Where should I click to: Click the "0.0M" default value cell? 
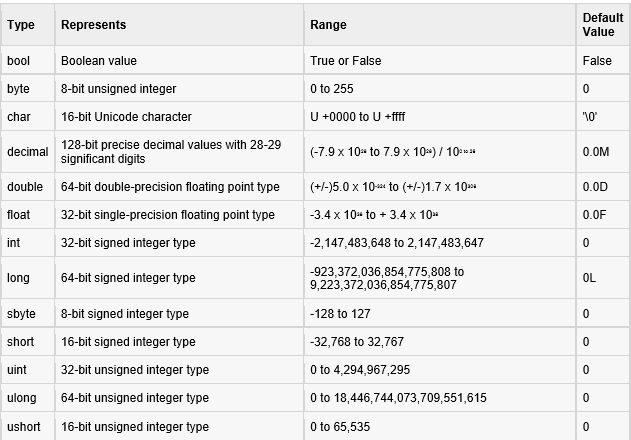pos(594,152)
